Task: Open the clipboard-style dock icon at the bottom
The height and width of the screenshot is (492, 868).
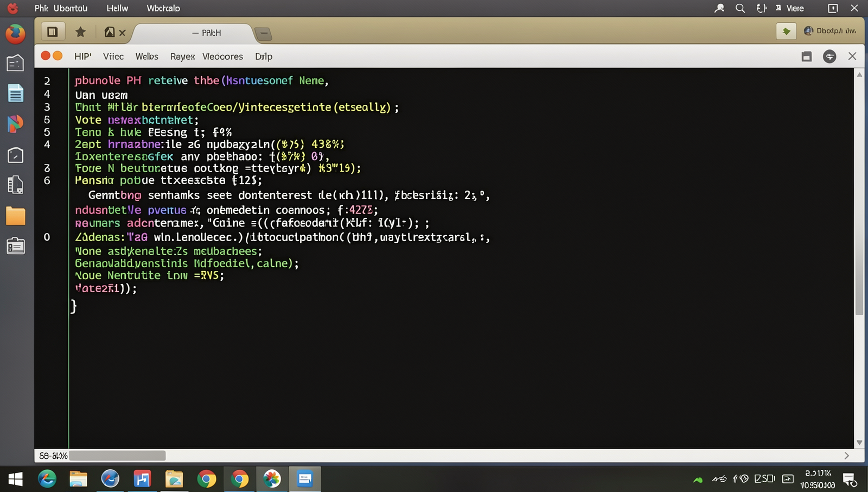Action: 16,246
